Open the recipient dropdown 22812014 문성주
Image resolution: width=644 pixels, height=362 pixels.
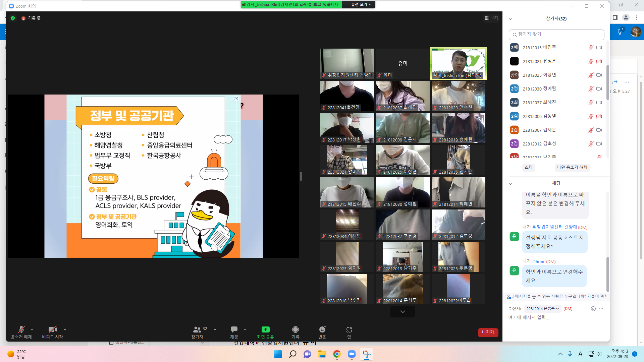(542, 309)
